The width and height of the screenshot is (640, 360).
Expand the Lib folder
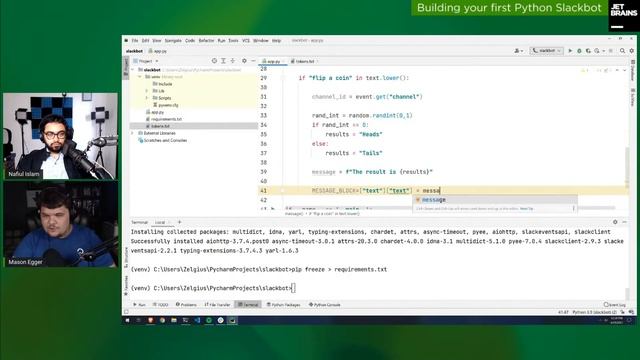click(x=147, y=91)
